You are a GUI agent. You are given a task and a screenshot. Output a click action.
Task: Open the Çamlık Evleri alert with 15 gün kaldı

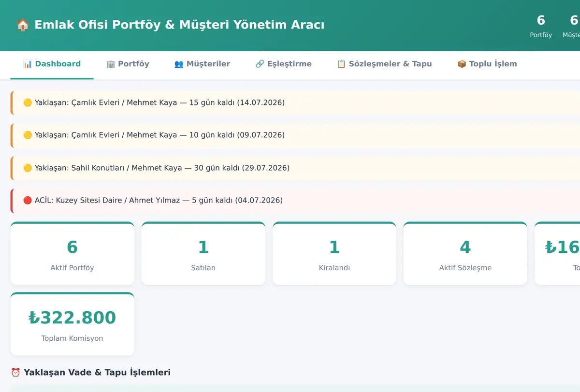pyautogui.click(x=295, y=102)
